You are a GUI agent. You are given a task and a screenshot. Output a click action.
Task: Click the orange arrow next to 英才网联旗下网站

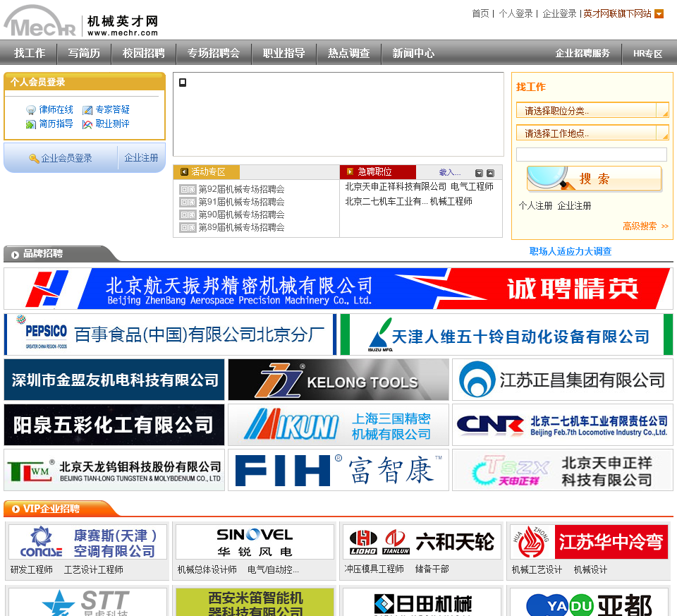[659, 14]
